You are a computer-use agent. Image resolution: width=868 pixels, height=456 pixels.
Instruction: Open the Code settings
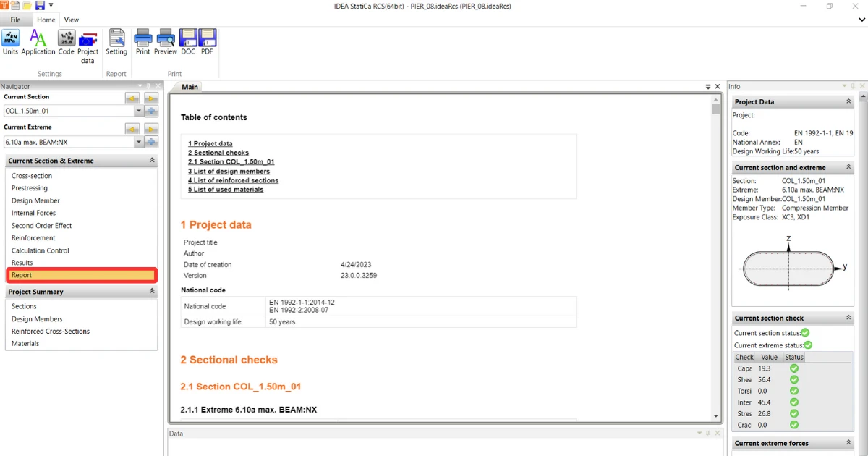[66, 42]
